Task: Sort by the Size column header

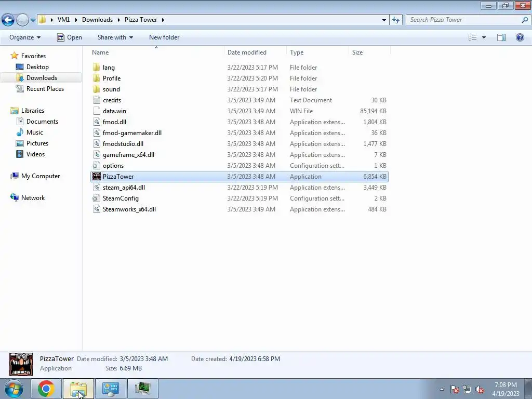Action: coord(357,52)
